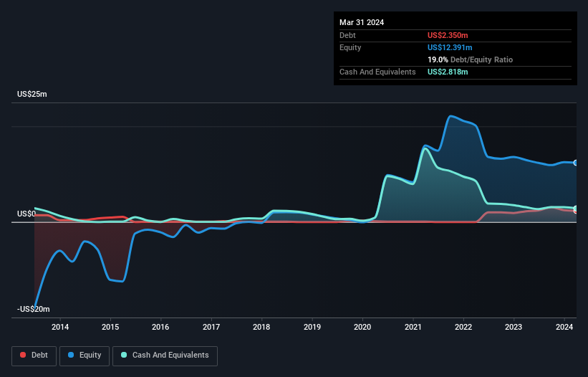Click the red Debt legend dot

click(23, 355)
